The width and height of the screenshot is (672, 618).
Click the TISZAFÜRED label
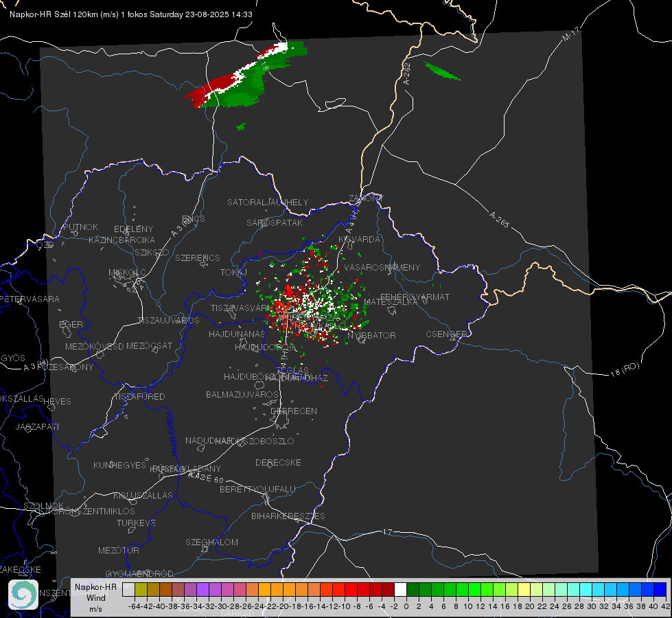click(x=139, y=397)
